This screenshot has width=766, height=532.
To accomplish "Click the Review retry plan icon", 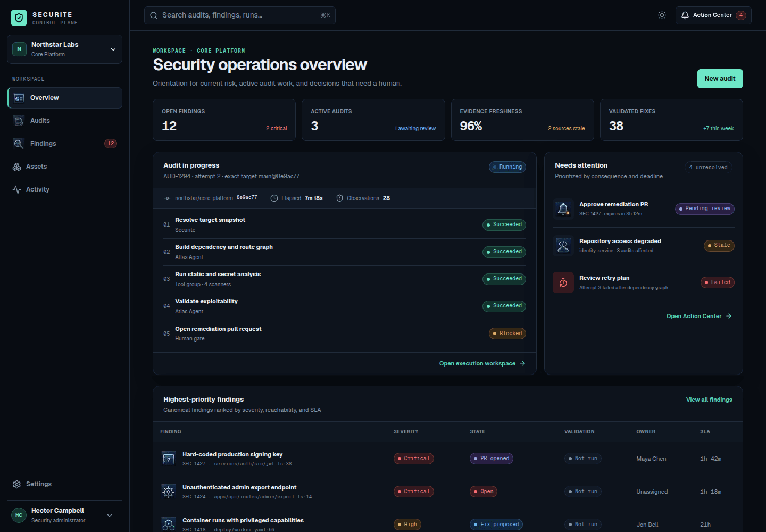I will coord(563,282).
